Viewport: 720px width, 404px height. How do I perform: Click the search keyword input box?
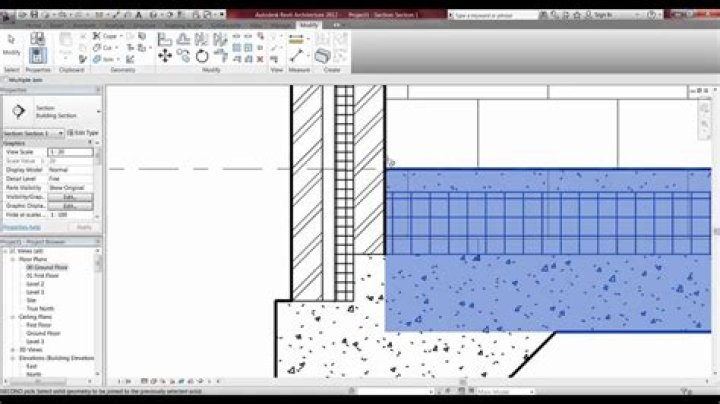click(x=493, y=15)
